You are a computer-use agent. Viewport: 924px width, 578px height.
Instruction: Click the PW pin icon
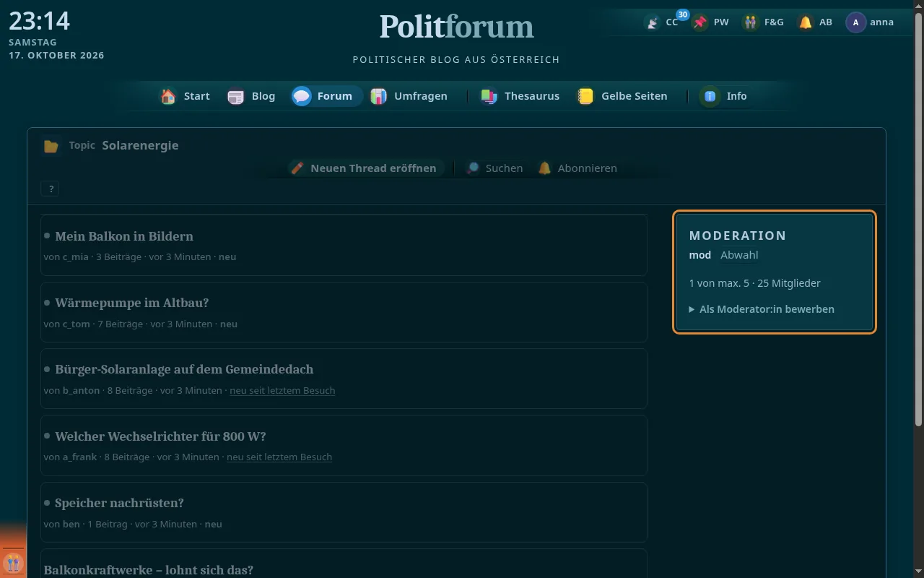pos(699,22)
